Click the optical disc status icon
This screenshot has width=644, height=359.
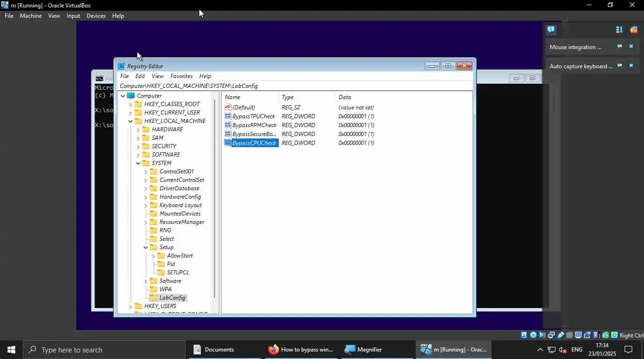click(x=533, y=335)
